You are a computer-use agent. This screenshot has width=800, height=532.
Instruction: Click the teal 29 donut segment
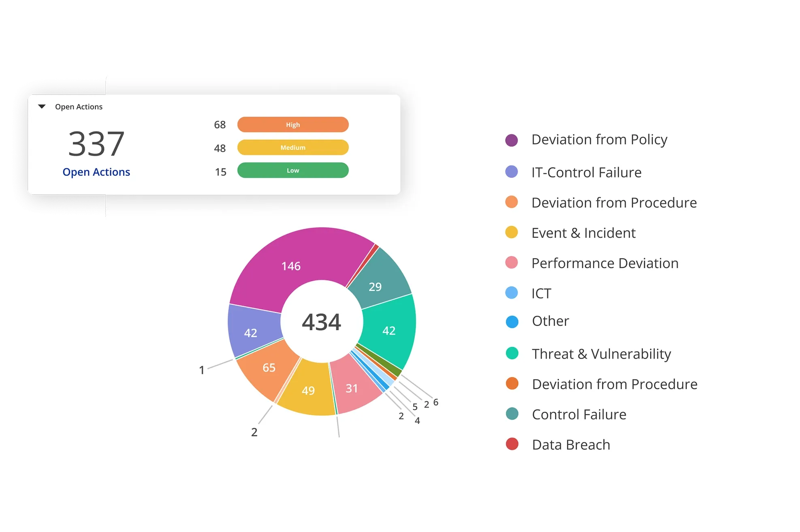(375, 286)
